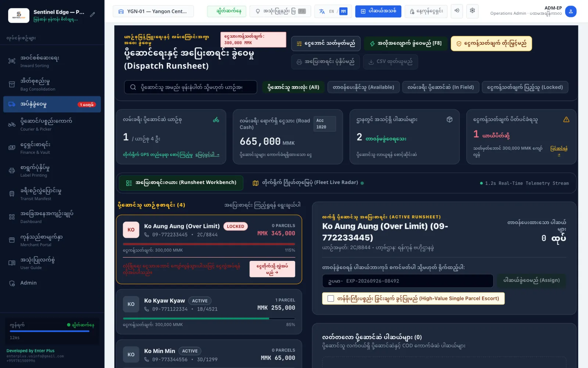Open the Merchant Portal sidebar item
This screenshot has width=588, height=368.
pyautogui.click(x=52, y=240)
